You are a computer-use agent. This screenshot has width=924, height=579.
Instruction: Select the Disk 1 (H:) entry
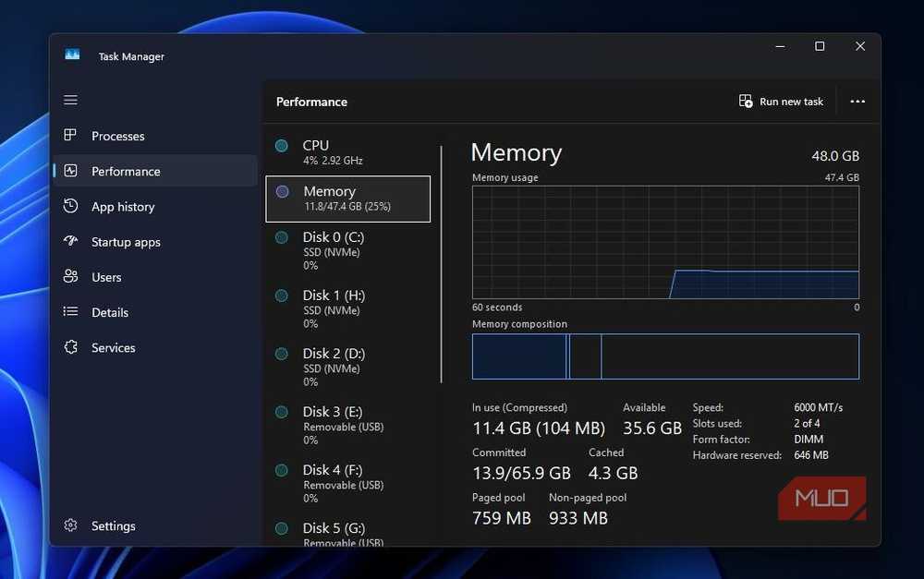(x=347, y=311)
